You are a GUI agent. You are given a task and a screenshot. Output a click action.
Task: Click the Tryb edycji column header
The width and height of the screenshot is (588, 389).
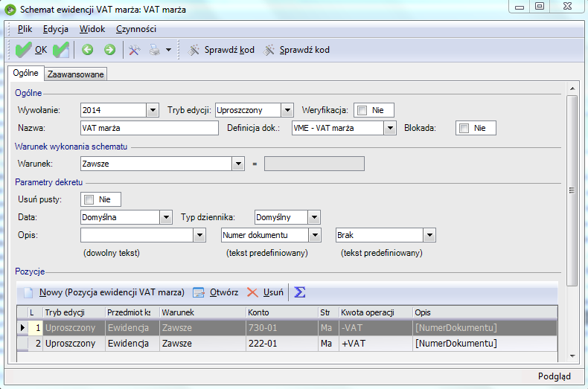(74, 312)
